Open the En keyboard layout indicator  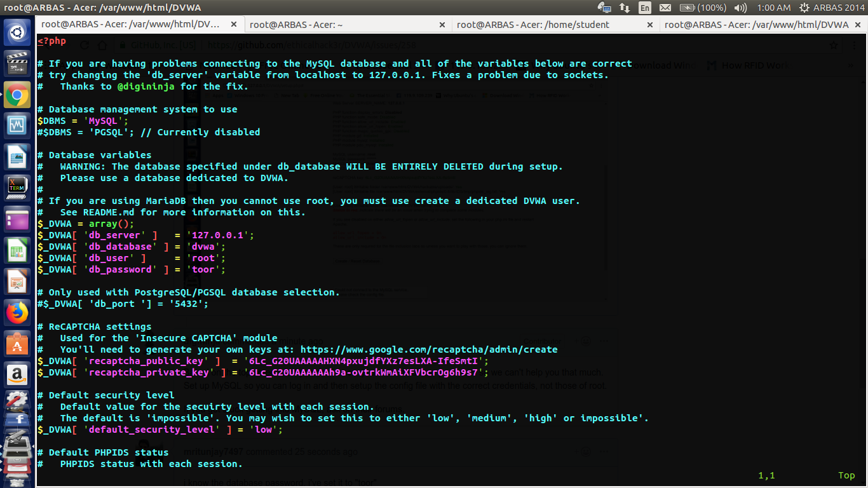tap(645, 8)
